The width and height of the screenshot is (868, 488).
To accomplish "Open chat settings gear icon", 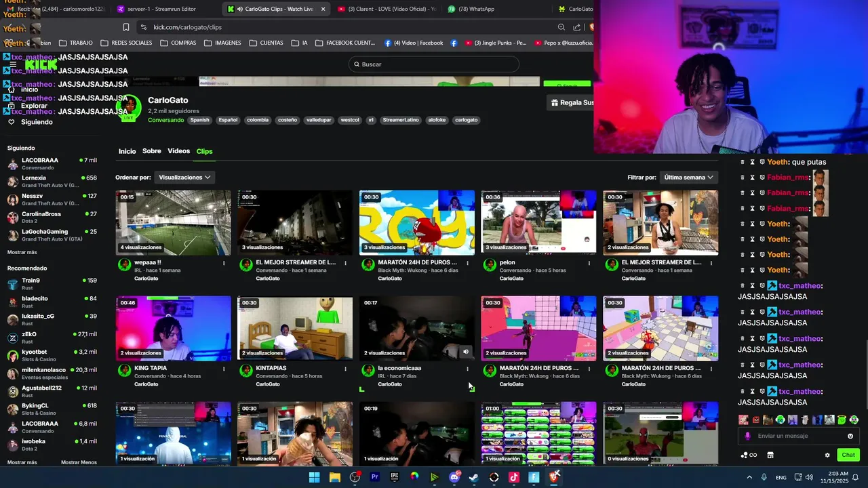I will 827,455.
